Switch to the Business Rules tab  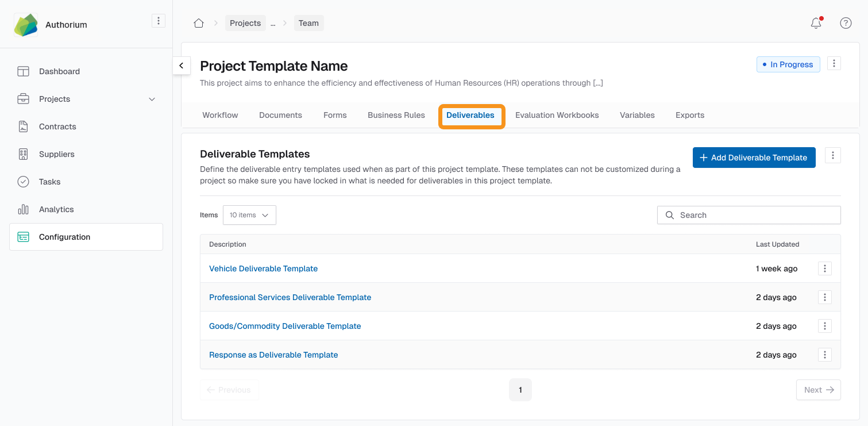[x=396, y=115]
